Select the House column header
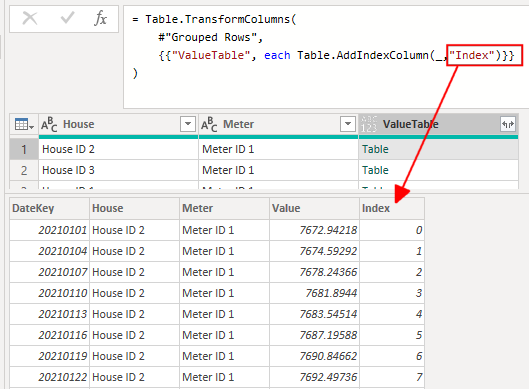This screenshot has height=389, width=529. tap(118, 124)
